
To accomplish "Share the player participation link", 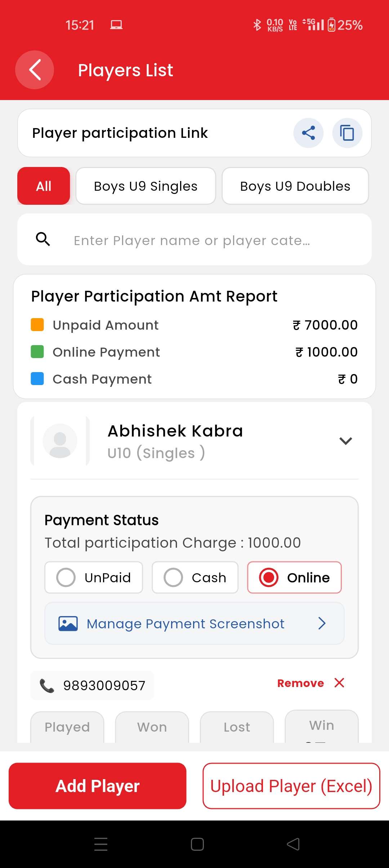I will click(x=308, y=133).
